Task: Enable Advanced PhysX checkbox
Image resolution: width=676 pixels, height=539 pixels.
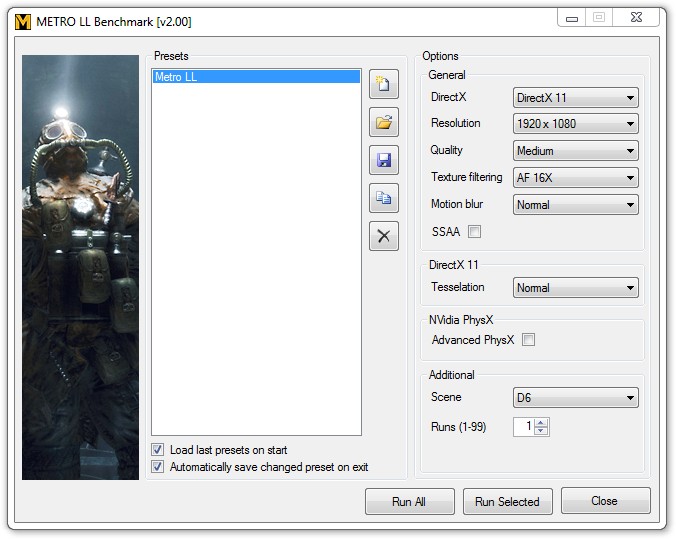Action: (x=529, y=340)
